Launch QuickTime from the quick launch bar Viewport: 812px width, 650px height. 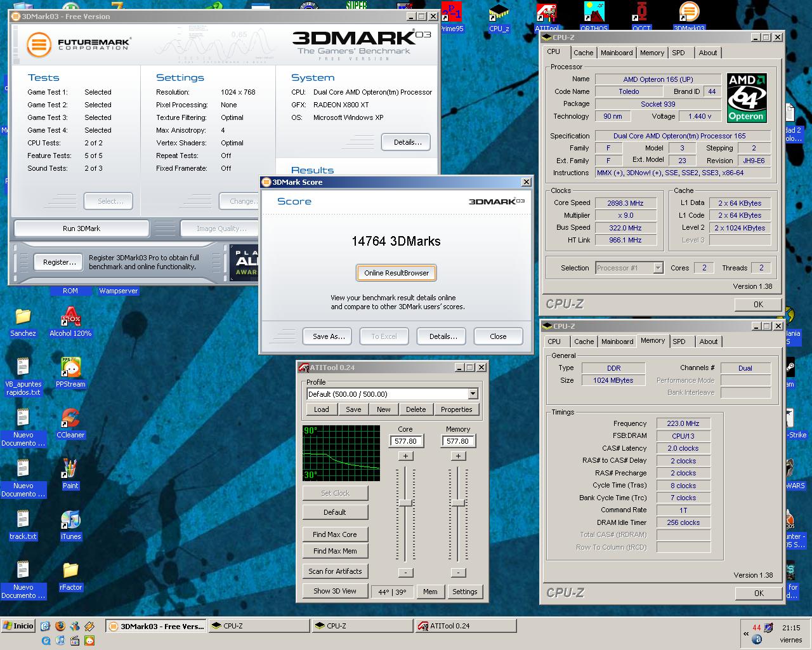point(46,640)
